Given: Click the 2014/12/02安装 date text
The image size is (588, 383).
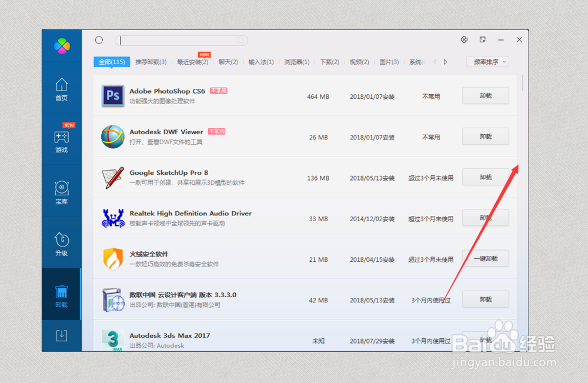Looking at the screenshot, I should [372, 219].
